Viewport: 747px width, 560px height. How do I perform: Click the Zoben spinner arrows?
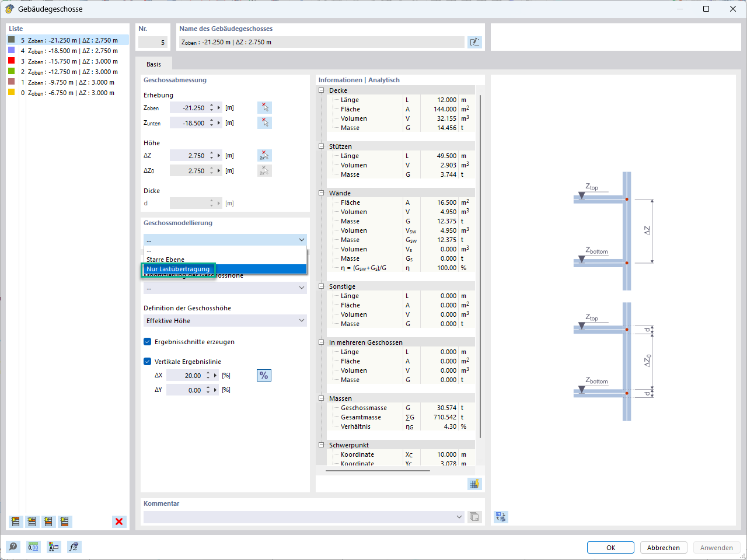[x=211, y=108]
